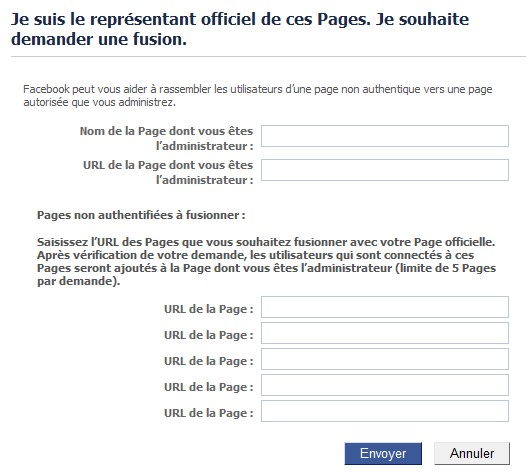Click the 'Saisissez l'URL des Pages' instructions paragraph
This screenshot has width=532, height=474.
click(x=266, y=262)
